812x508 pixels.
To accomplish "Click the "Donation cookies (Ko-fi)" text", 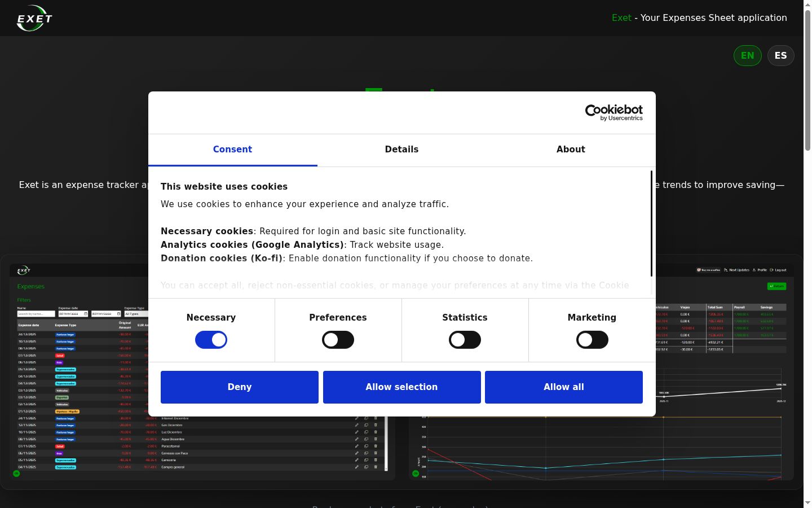I will pos(222,259).
